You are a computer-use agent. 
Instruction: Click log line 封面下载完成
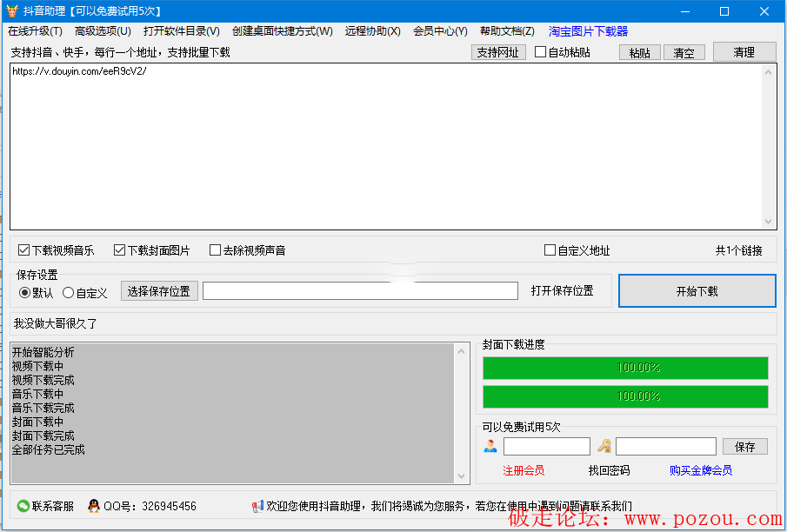tap(43, 436)
